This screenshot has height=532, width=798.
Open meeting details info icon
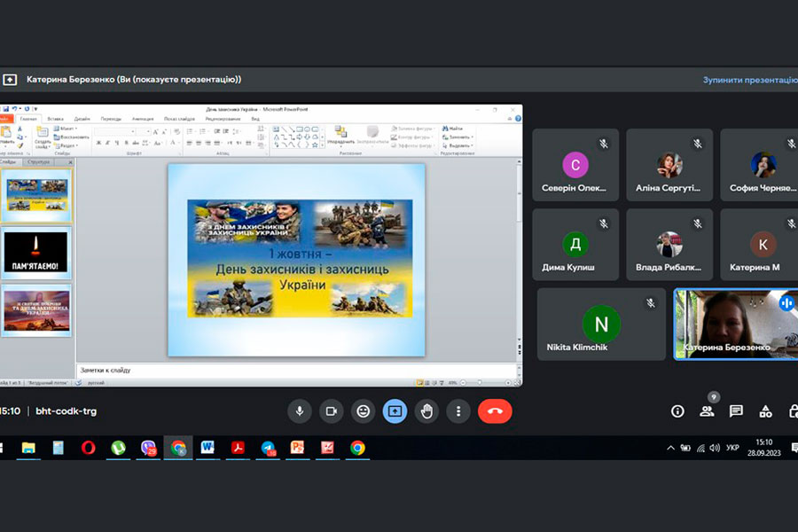point(677,411)
